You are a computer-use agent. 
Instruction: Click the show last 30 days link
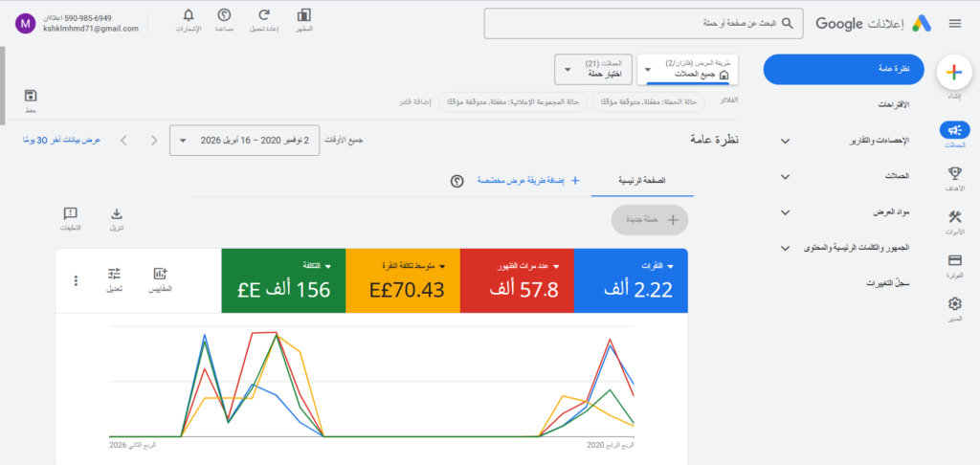pos(59,141)
